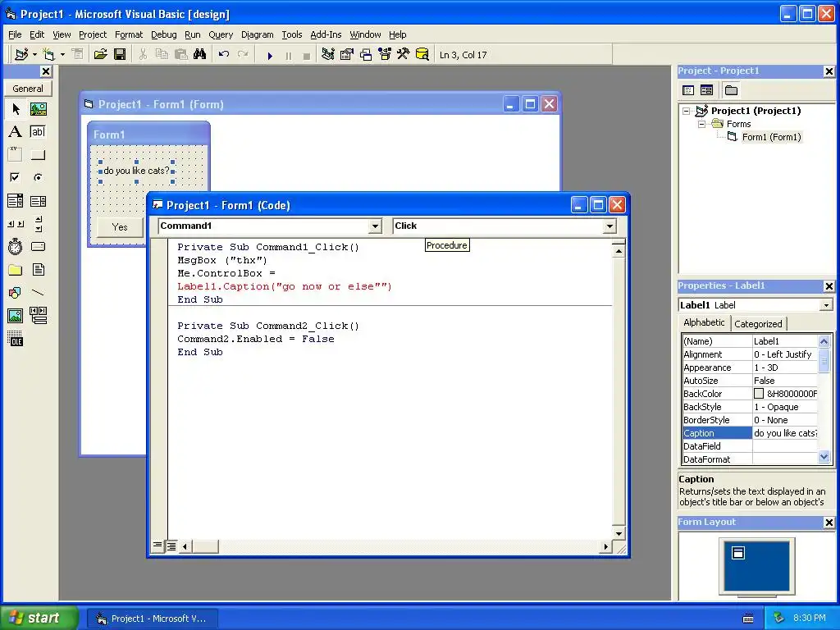Select the DriveListBox control tool

tap(38, 246)
